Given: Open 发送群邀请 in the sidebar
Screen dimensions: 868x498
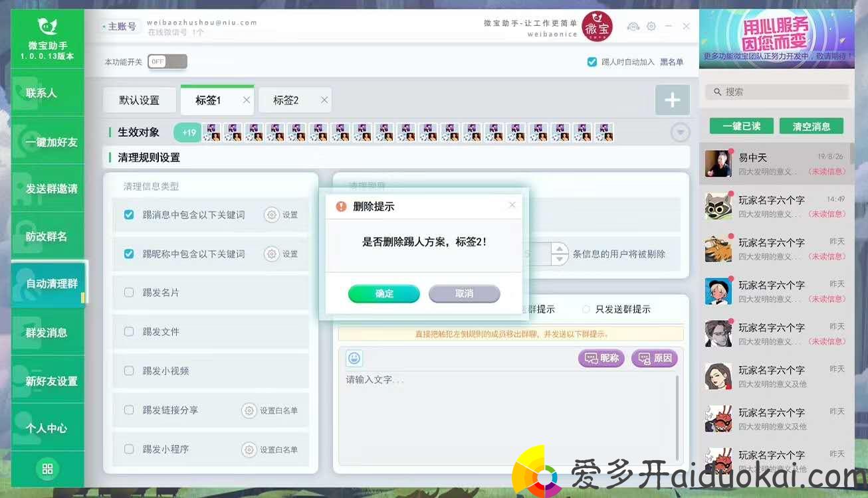Looking at the screenshot, I should pos(47,189).
